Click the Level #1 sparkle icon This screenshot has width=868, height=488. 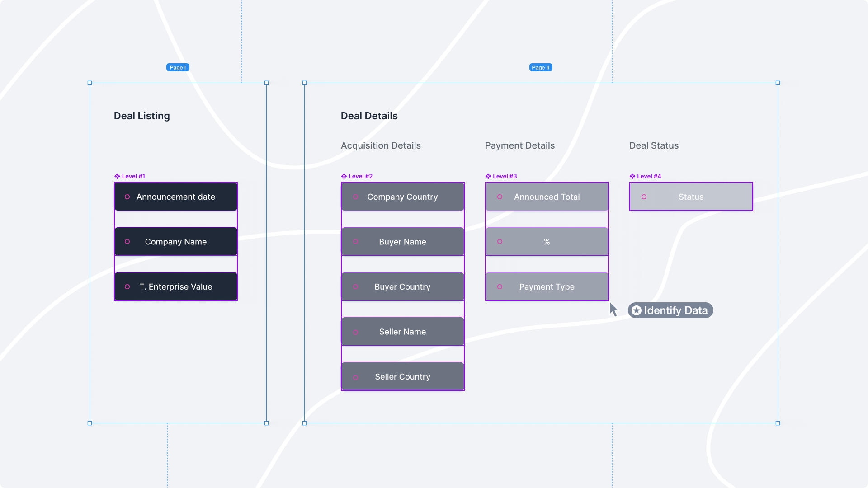click(x=118, y=176)
